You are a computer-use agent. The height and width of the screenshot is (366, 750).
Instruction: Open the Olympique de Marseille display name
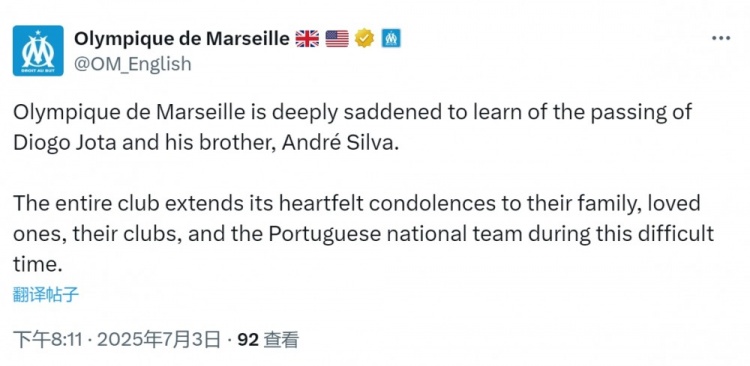click(182, 38)
